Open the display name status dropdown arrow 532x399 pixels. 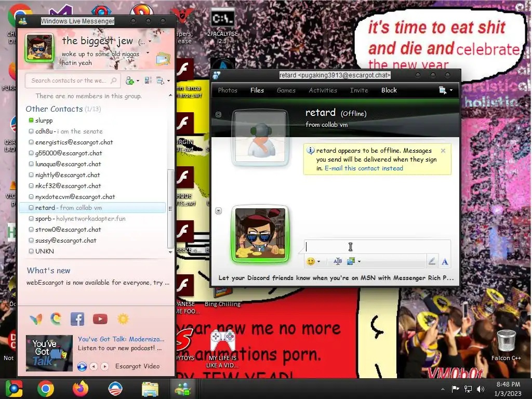pyautogui.click(x=150, y=42)
